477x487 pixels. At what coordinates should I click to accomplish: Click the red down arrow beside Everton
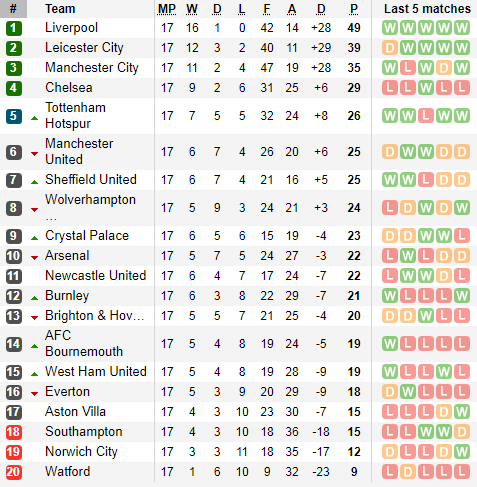click(x=34, y=393)
